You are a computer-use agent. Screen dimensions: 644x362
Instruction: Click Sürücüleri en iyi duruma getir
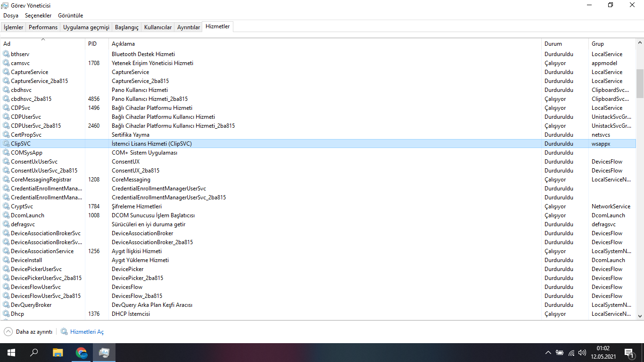[x=149, y=224]
